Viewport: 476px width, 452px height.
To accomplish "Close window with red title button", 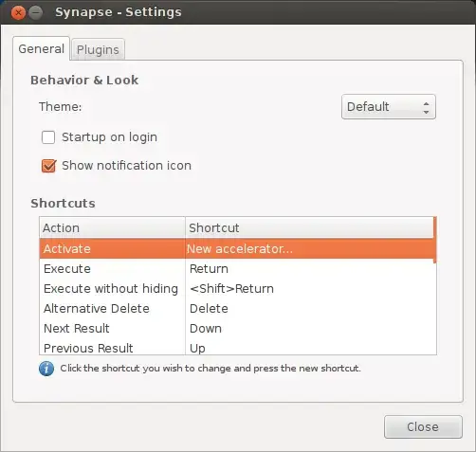I will click(18, 12).
